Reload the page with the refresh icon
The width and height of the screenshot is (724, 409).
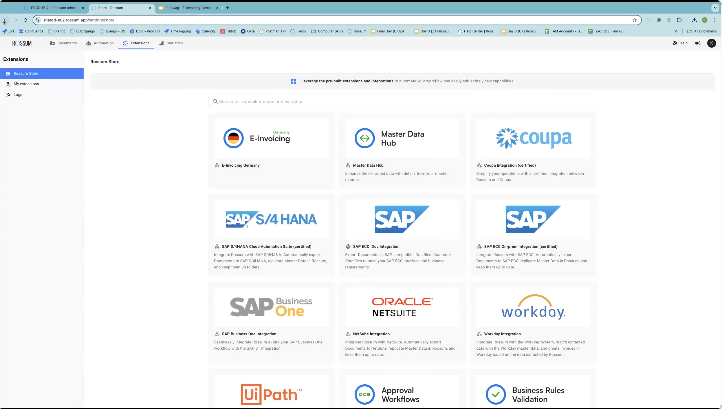coord(25,20)
